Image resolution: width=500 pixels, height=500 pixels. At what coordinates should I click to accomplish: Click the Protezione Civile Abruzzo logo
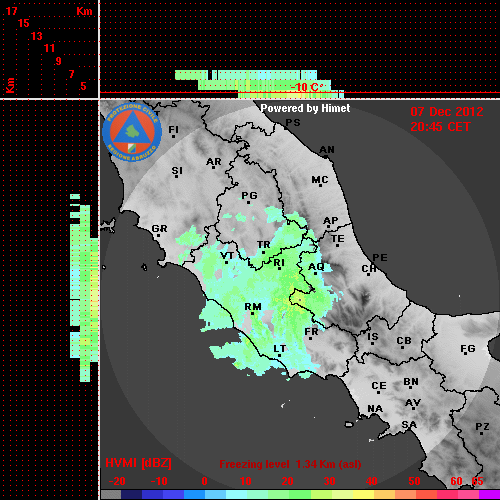(x=132, y=132)
